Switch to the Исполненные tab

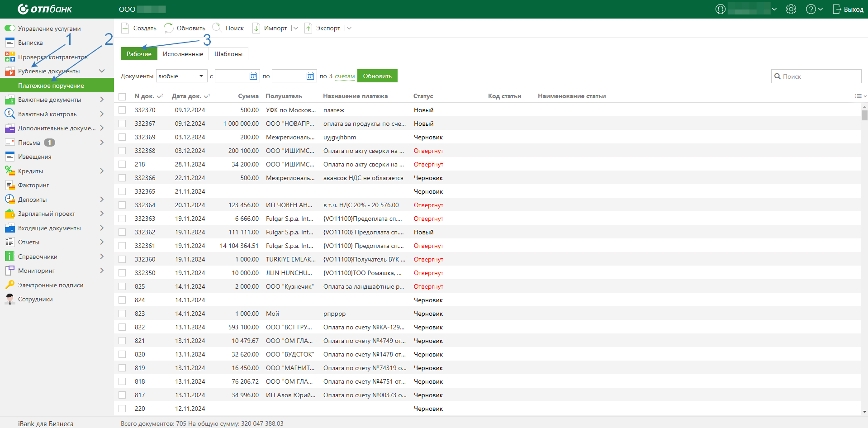[x=183, y=54]
